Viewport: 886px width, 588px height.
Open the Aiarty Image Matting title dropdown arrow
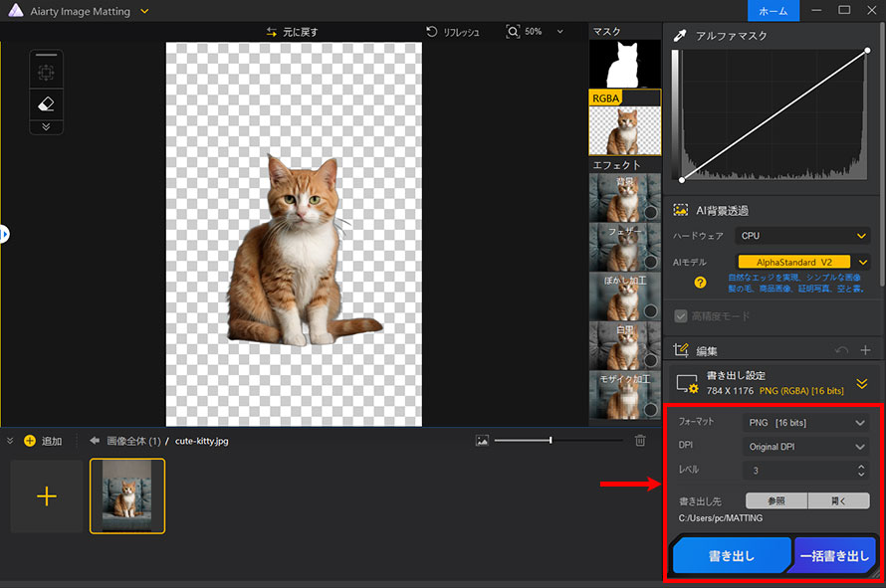pos(144,11)
